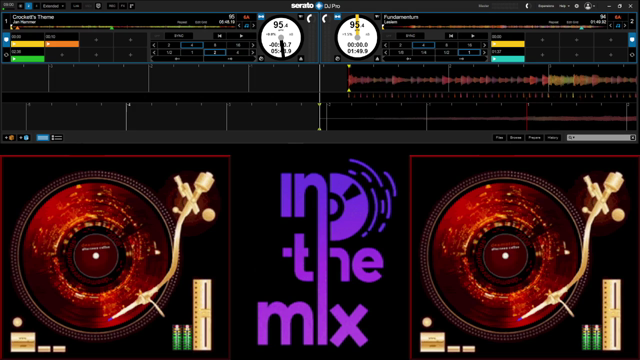Shift deck 1 key up with right arrow

253,25
